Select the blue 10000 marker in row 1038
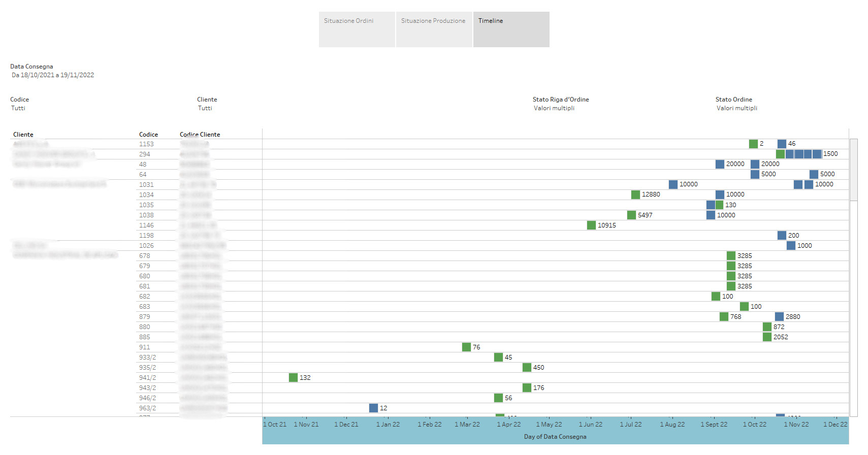 tap(711, 215)
